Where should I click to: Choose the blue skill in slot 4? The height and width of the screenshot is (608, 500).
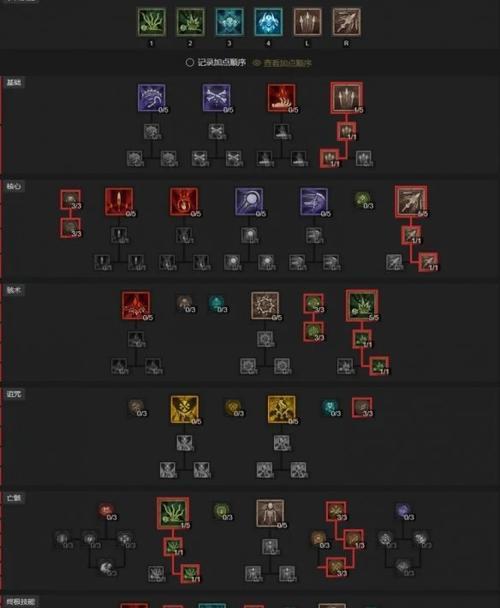(268, 22)
